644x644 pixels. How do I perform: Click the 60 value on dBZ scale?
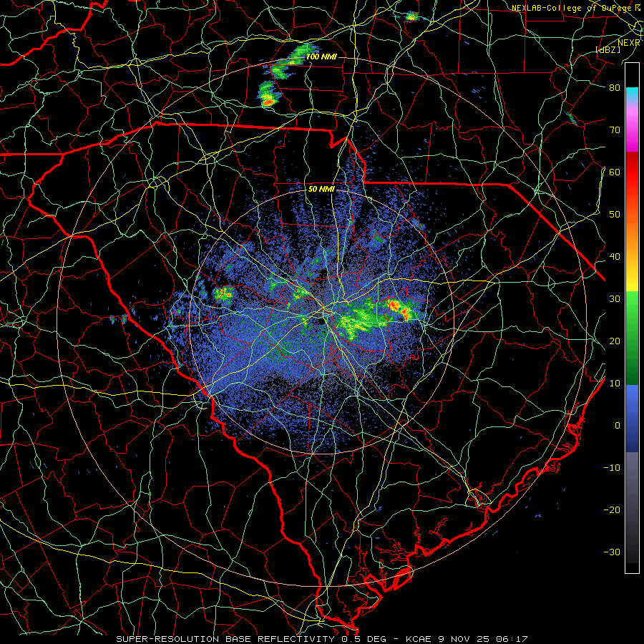615,172
